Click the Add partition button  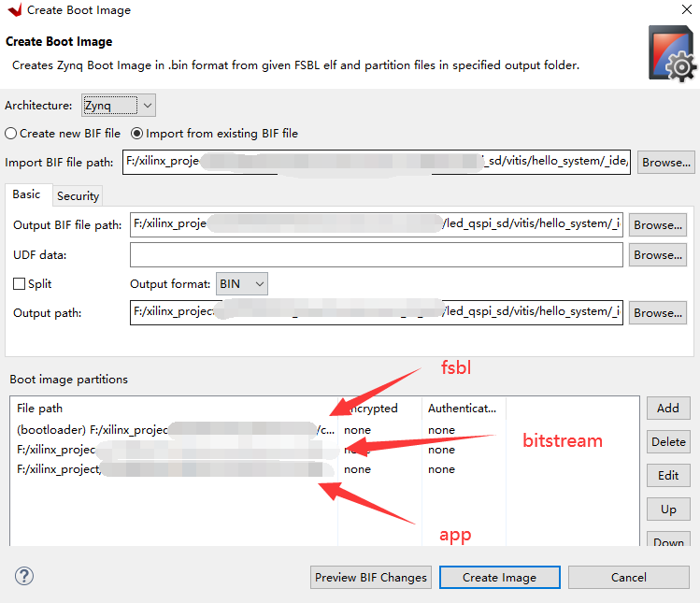(x=668, y=408)
